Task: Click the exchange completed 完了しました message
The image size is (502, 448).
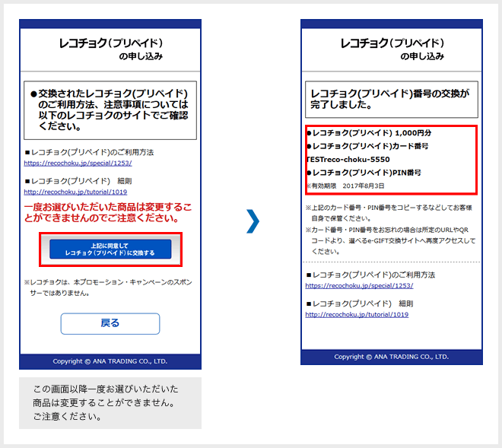Action: [x=390, y=99]
